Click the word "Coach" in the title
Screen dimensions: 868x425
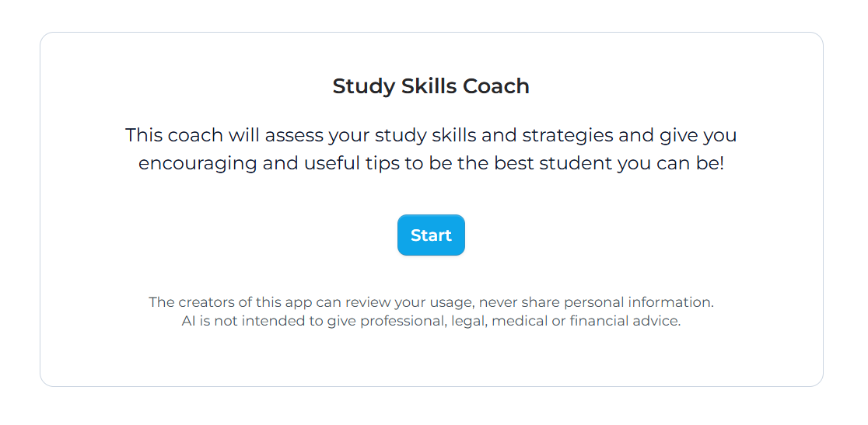tap(496, 86)
